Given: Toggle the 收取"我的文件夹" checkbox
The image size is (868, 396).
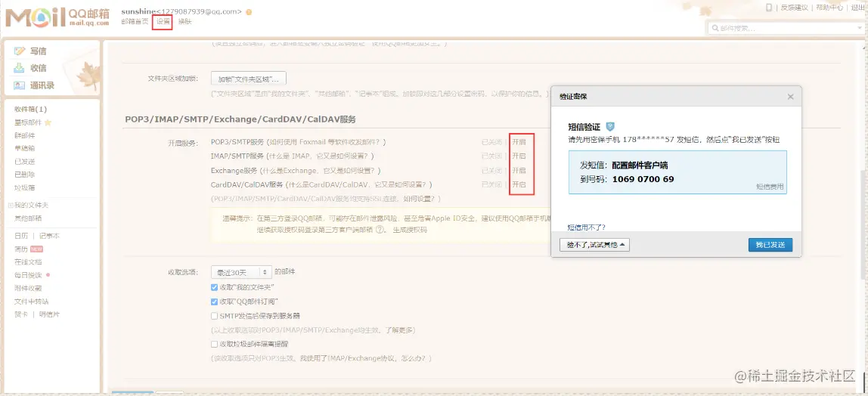Looking at the screenshot, I should pyautogui.click(x=214, y=287).
